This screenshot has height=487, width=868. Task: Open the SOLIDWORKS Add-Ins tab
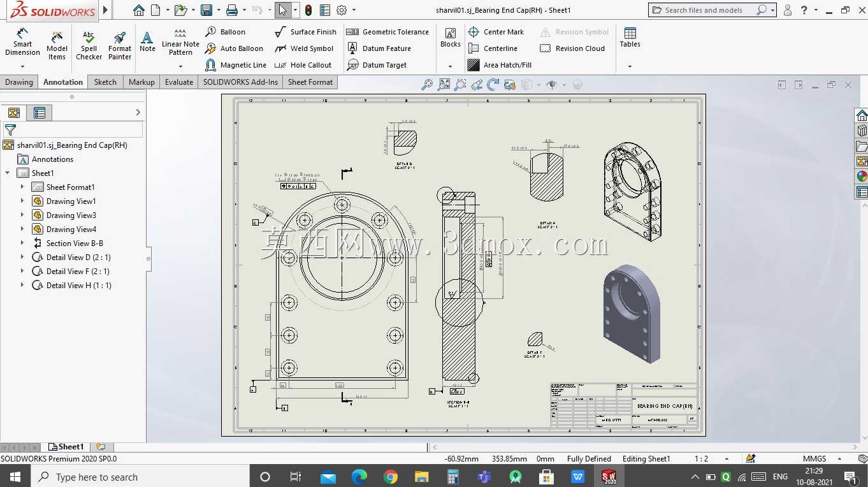pos(240,82)
